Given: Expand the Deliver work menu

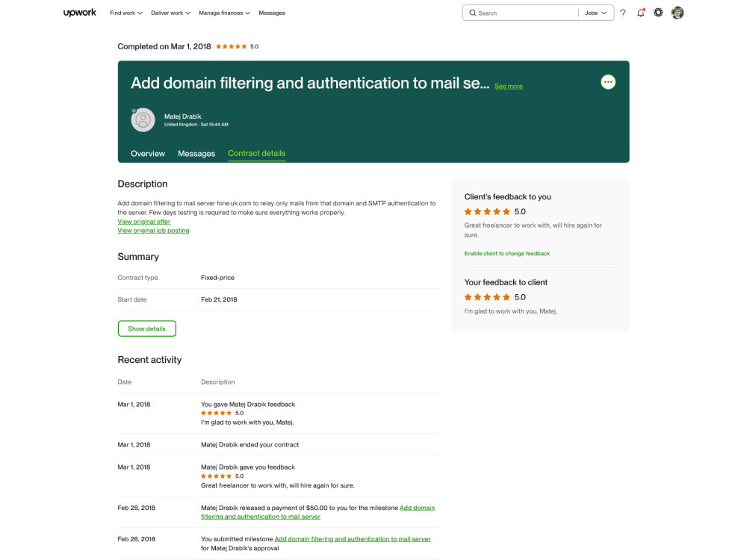Looking at the screenshot, I should point(170,13).
